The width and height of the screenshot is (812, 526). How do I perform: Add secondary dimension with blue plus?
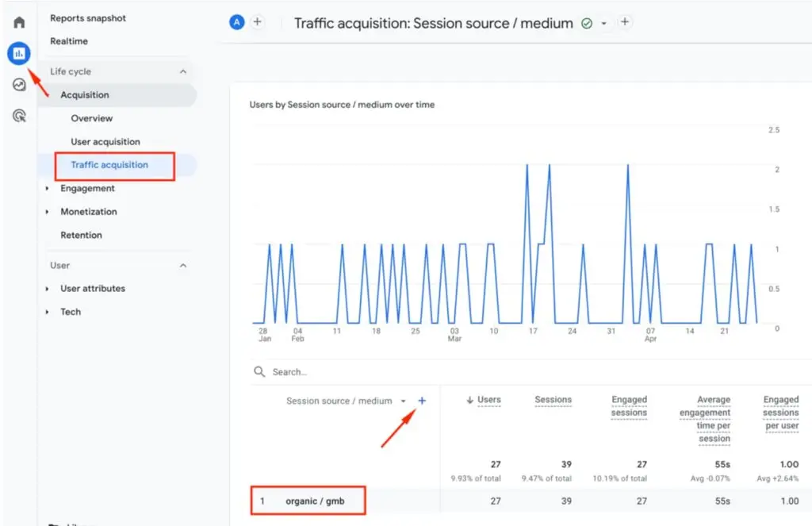[422, 401]
